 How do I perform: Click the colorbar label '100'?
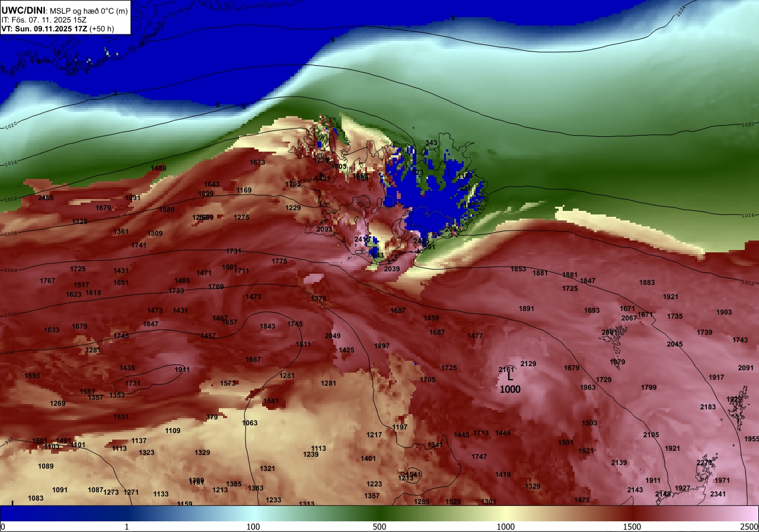pos(253,527)
